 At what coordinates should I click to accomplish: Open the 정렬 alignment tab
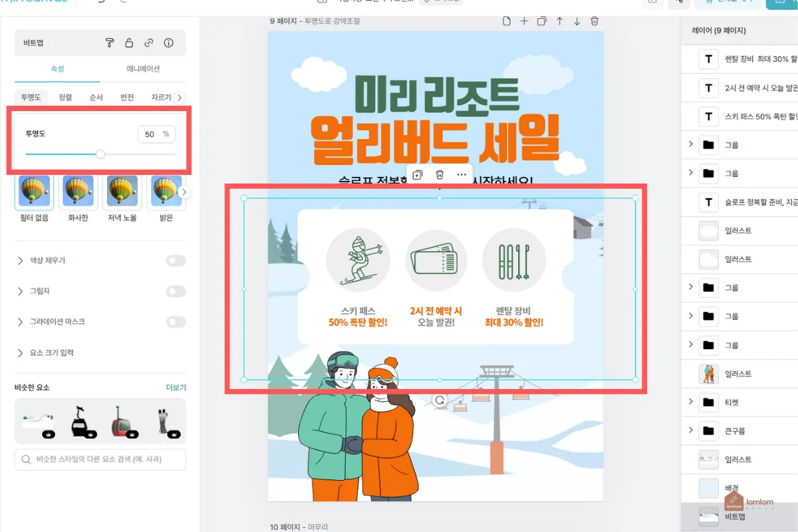[65, 96]
